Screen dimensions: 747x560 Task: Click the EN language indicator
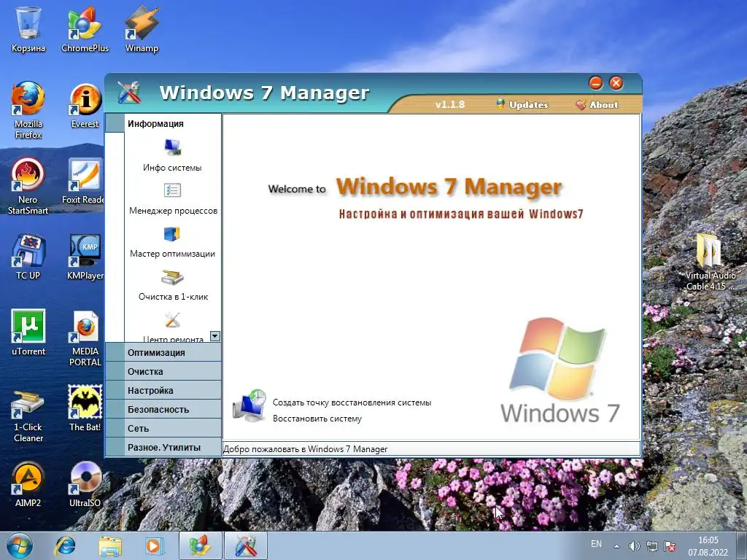coord(596,544)
